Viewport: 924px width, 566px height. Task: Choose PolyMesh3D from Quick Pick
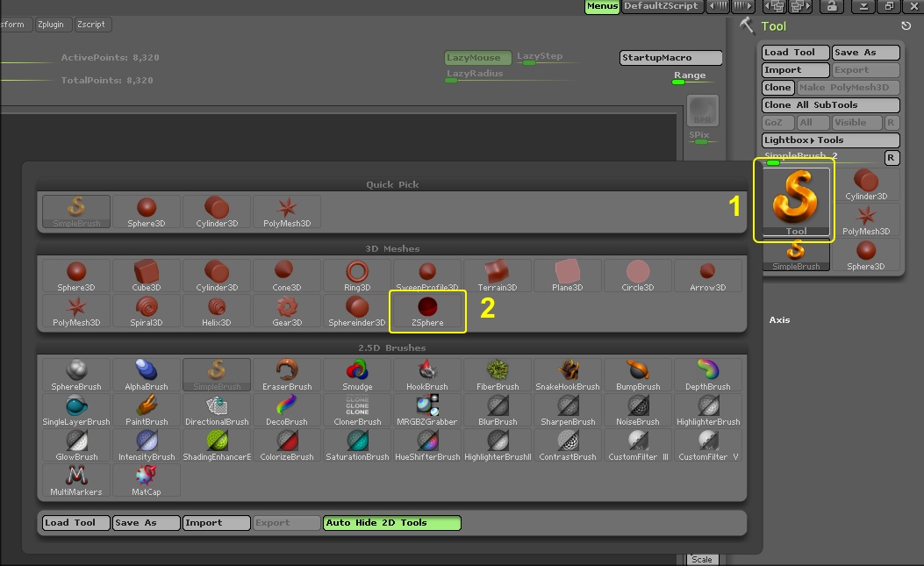286,211
